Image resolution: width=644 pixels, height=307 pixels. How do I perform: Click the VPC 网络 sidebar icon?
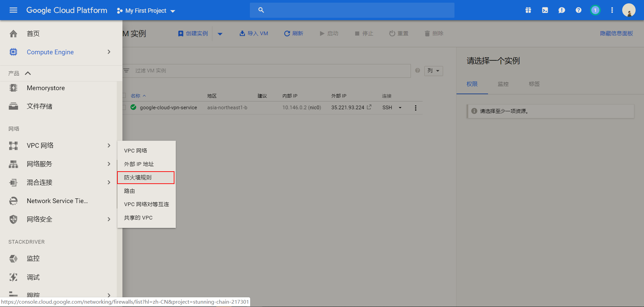(x=13, y=145)
